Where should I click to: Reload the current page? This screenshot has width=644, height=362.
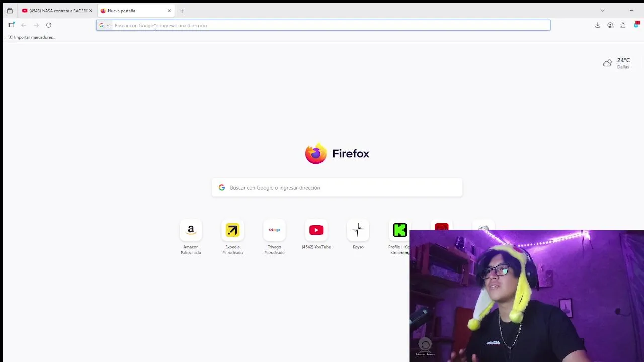pos(49,25)
